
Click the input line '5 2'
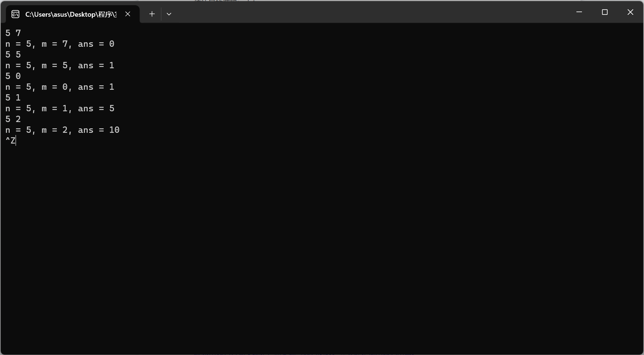point(13,119)
